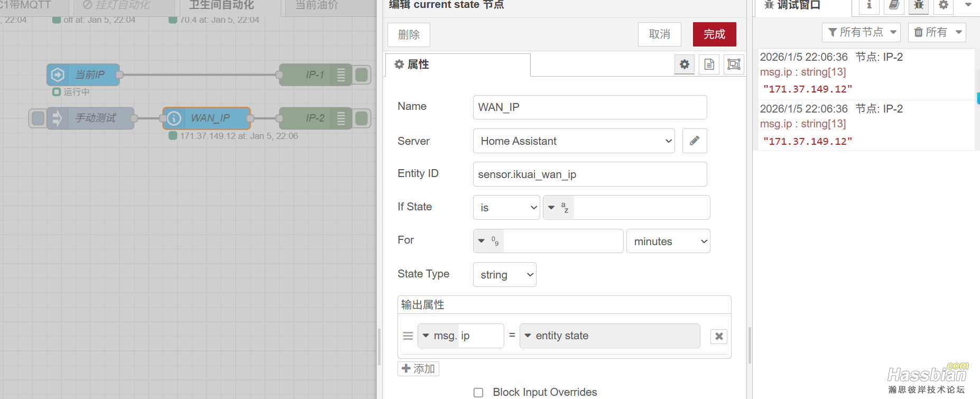Open the State Type string dropdown

[504, 275]
